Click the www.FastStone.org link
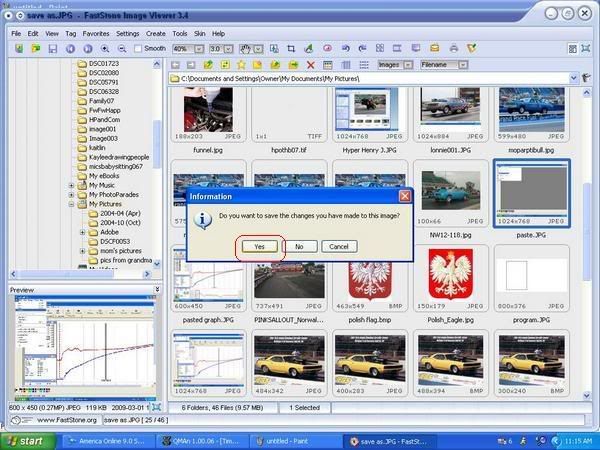Viewport: 600px width, 450px height. click(67, 420)
